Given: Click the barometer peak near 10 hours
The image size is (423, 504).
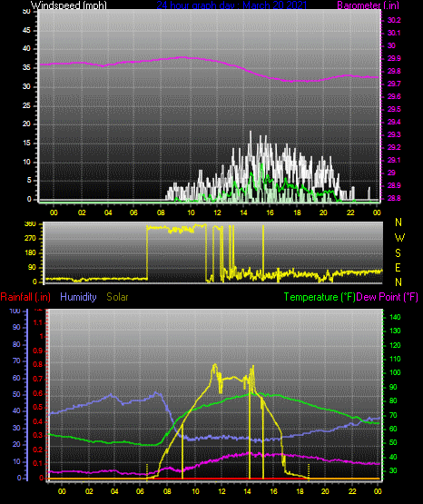Looking at the screenshot, I should pos(182,57).
